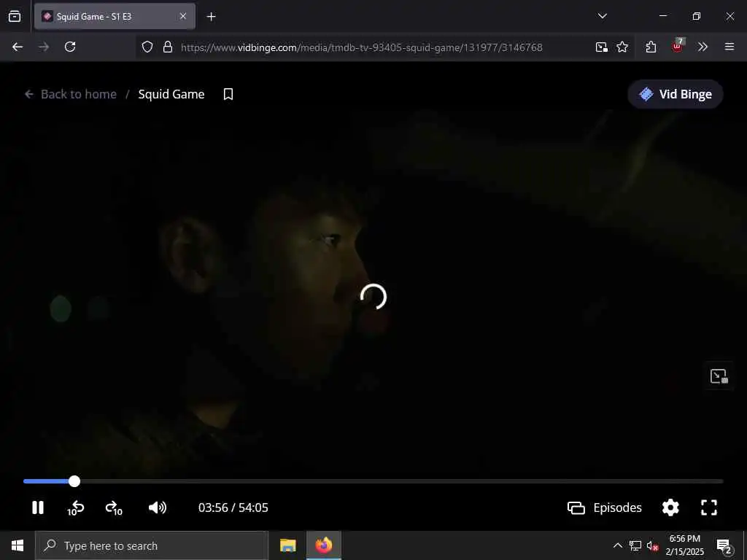Viewport: 747px width, 560px height.
Task: Open the notifications action center
Action: point(724,546)
